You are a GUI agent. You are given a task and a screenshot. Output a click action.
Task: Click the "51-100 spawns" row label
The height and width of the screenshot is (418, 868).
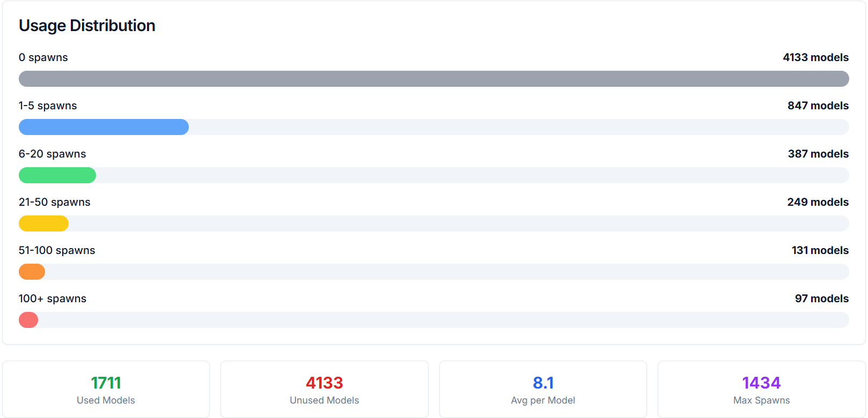[x=57, y=250]
